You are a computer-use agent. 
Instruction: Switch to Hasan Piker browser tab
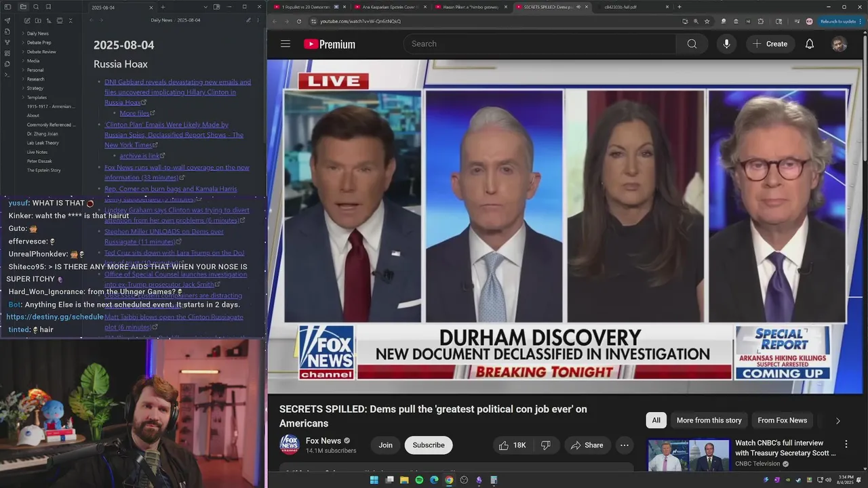point(471,7)
